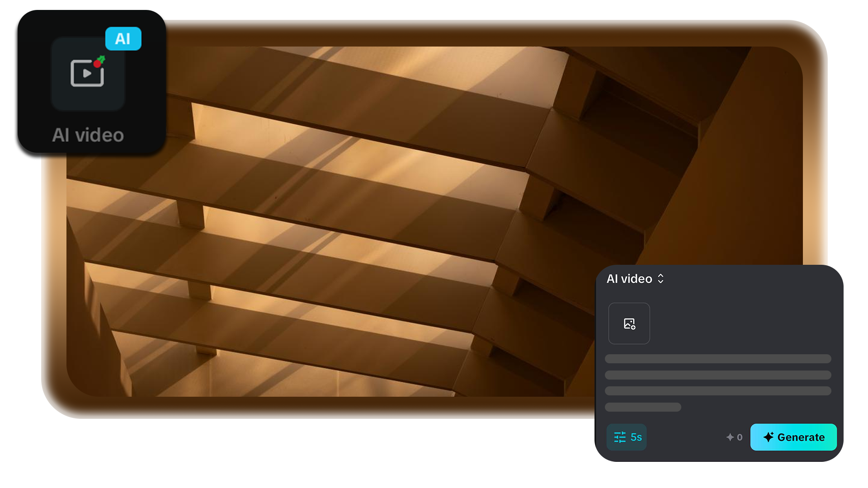Click the sparkle credits icon
Image resolution: width=868 pixels, height=488 pixels.
pos(730,437)
